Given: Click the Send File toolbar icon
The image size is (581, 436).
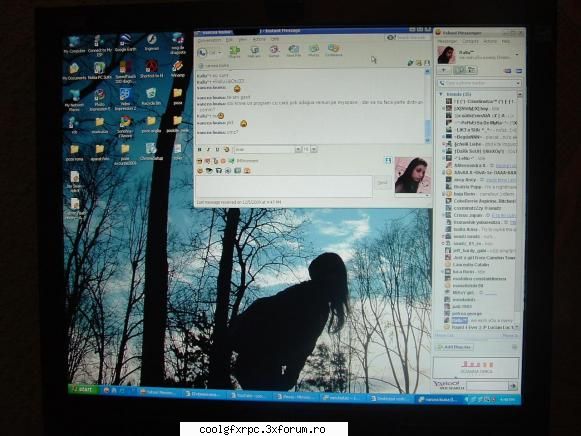Looking at the screenshot, I should pos(293,51).
